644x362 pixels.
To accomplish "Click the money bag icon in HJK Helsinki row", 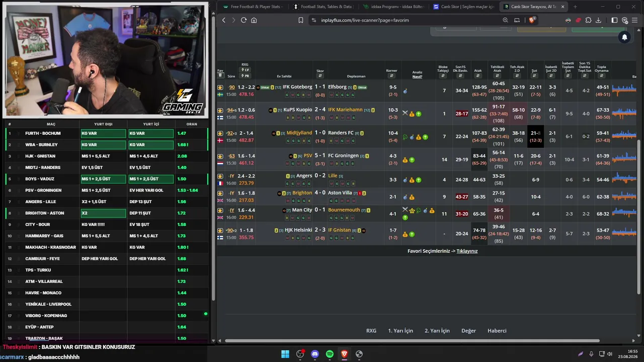I will [405, 234].
